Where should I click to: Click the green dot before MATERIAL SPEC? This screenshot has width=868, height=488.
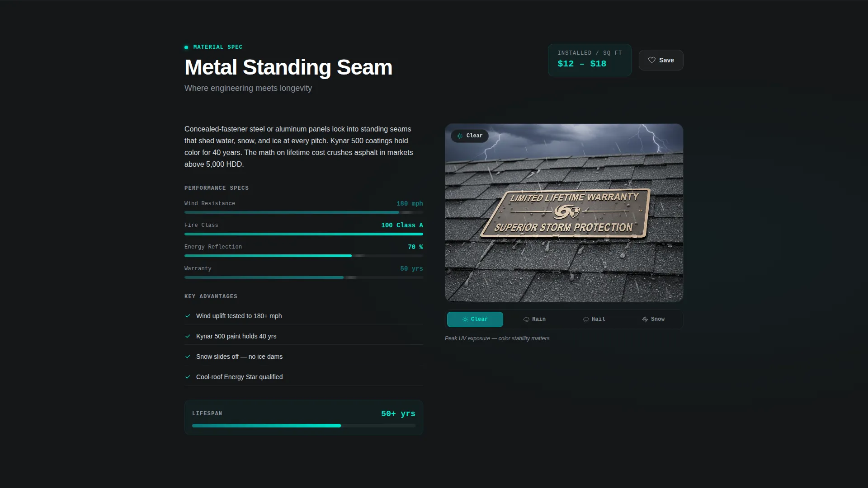pos(186,47)
